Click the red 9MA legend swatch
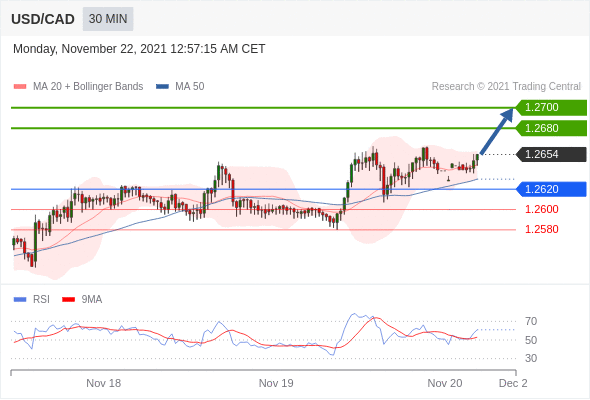590x400 pixels. (68, 300)
